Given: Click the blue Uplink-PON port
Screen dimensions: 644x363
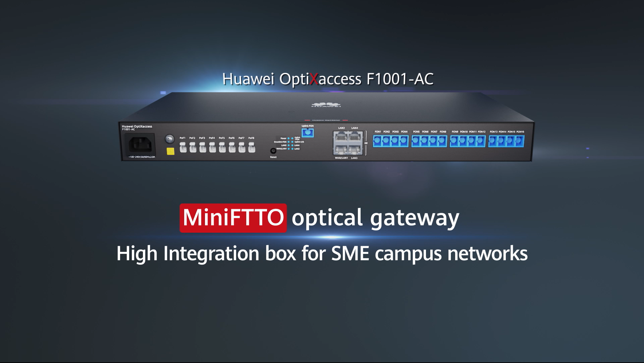Looking at the screenshot, I should tap(308, 133).
